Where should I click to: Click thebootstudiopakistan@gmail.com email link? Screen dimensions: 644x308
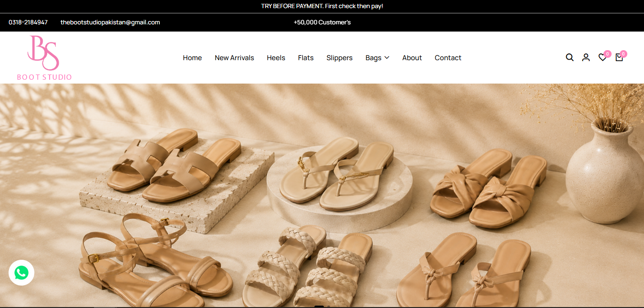110,22
